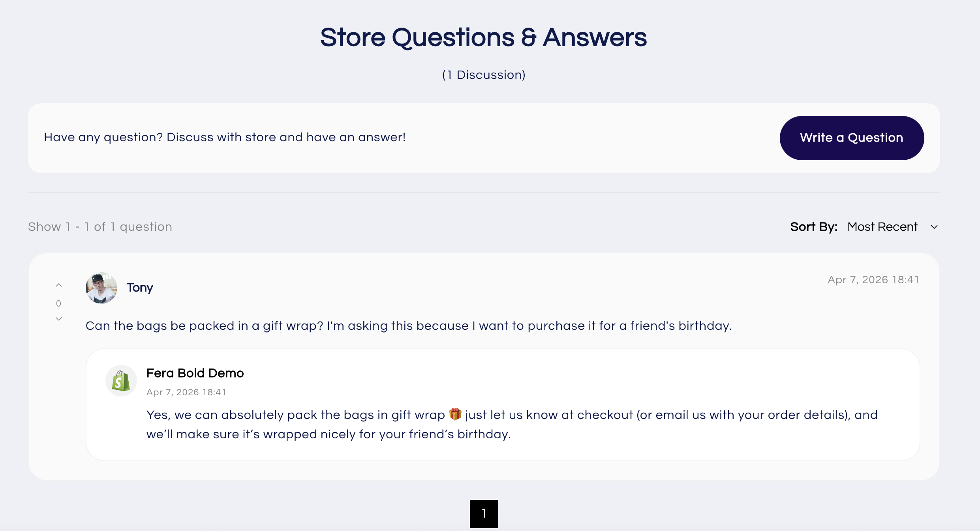Click Tony's profile photo thumbnail
Screen dimensions: 980x531
point(101,288)
